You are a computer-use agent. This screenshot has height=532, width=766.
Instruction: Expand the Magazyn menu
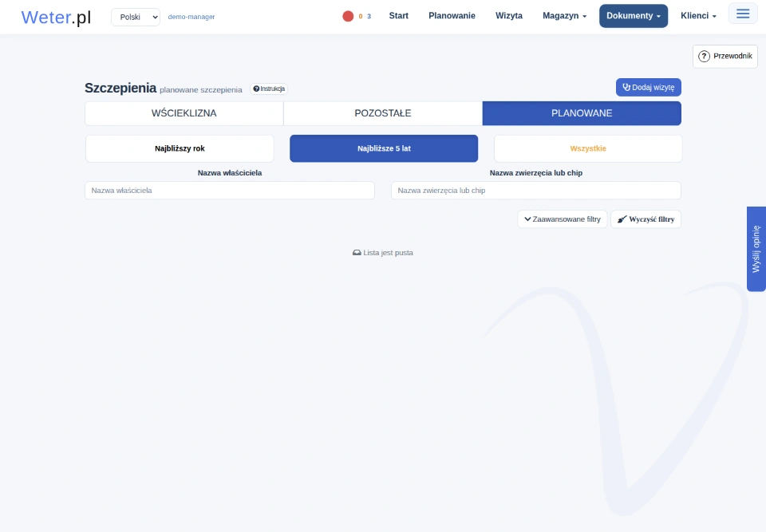[x=564, y=16]
